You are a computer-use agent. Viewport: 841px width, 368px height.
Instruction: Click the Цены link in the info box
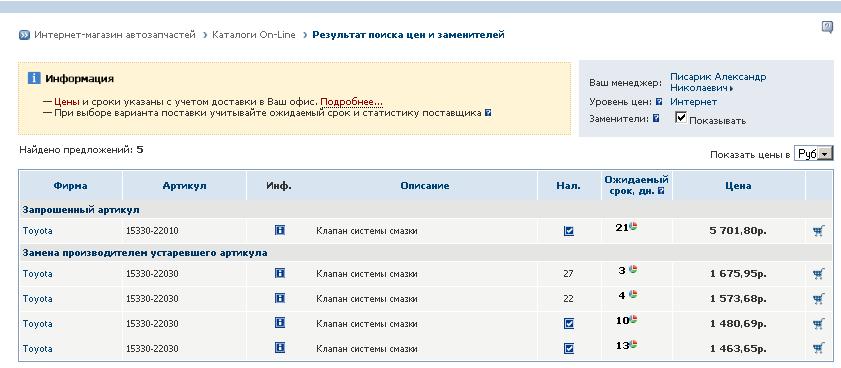[x=67, y=101]
